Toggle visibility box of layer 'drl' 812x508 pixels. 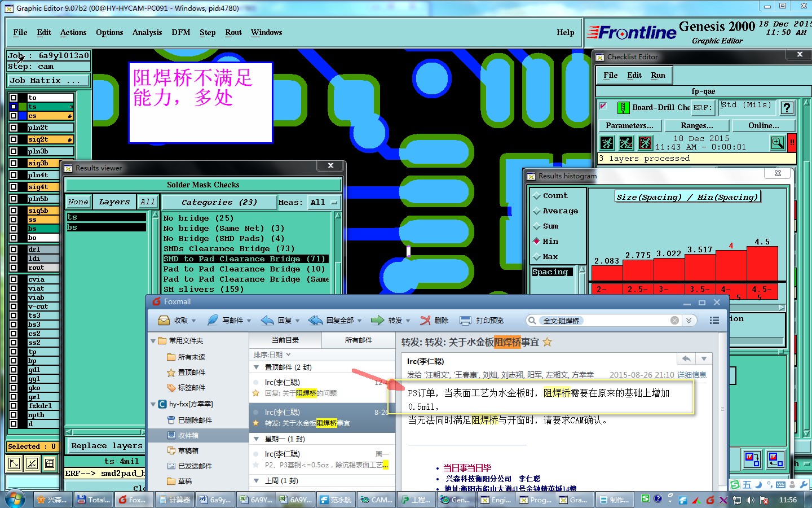[x=14, y=249]
